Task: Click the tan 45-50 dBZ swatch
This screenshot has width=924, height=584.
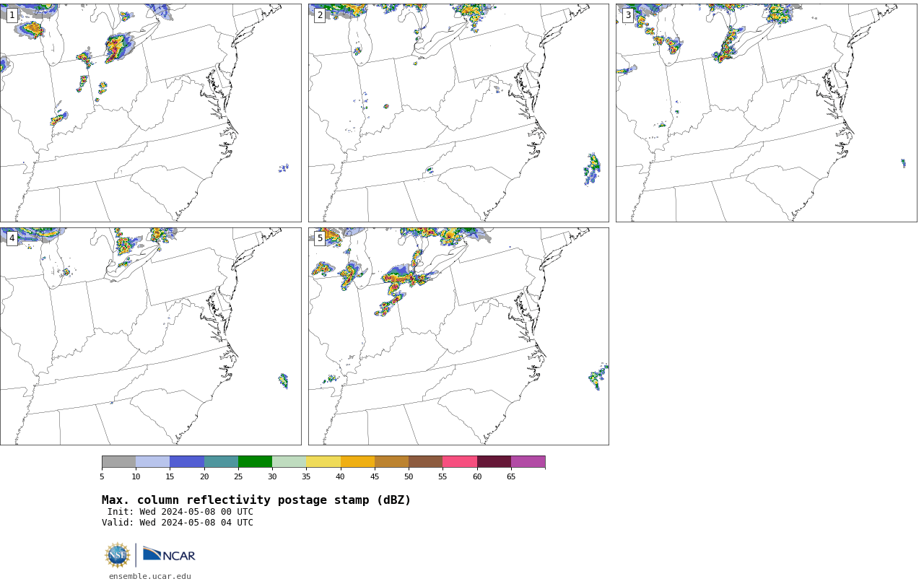Action: click(391, 462)
